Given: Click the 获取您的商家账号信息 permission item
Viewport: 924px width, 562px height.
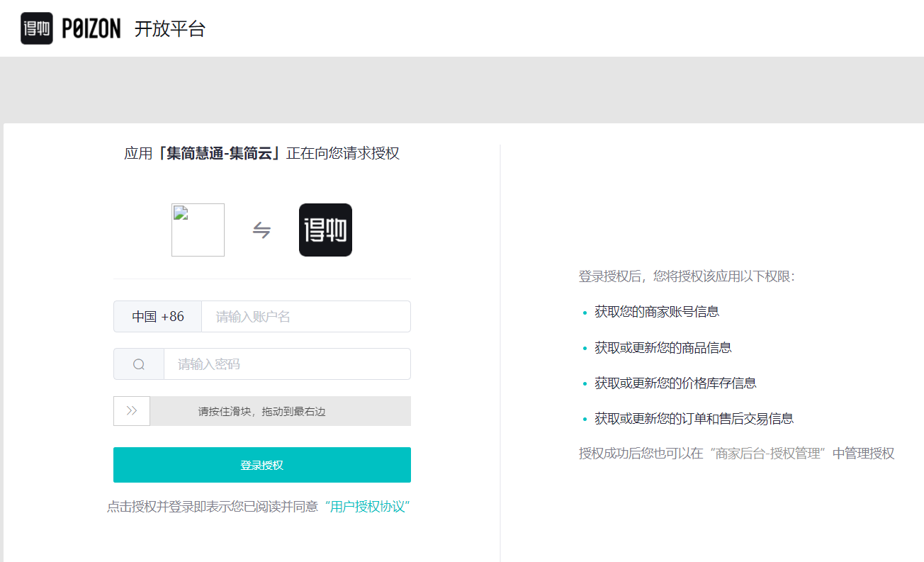Looking at the screenshot, I should point(657,311).
